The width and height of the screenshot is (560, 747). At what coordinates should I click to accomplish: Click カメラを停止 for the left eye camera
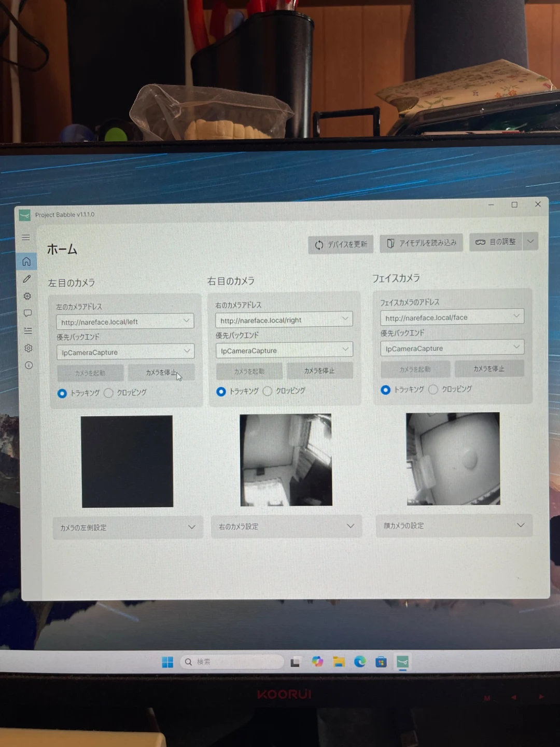(161, 372)
